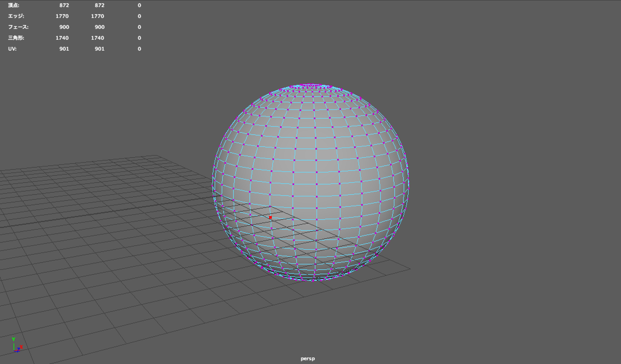This screenshot has width=621, height=364.
Task: Click the UV count label in HUD
Action: [12, 49]
